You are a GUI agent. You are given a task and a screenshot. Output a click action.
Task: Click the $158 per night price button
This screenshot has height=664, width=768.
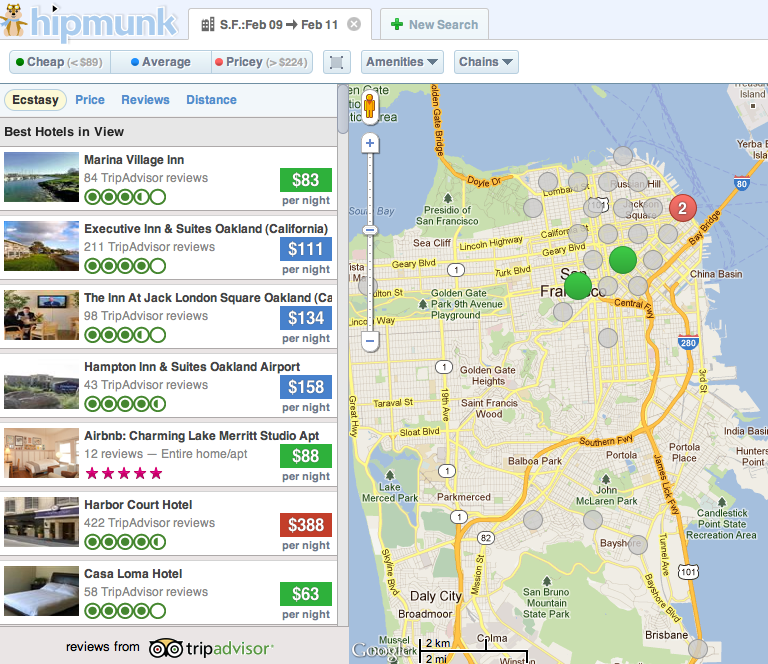(306, 387)
